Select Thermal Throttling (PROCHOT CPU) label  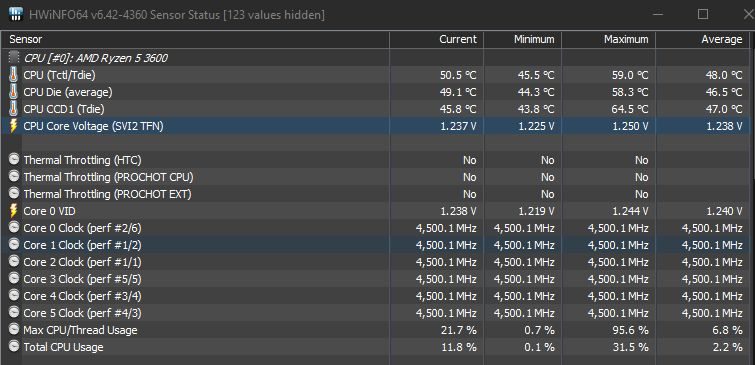(x=108, y=177)
